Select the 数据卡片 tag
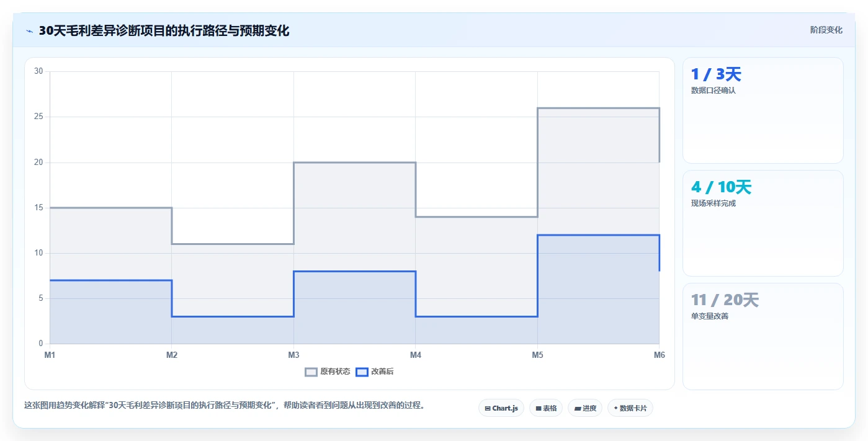This screenshot has height=441, width=868. (x=630, y=408)
